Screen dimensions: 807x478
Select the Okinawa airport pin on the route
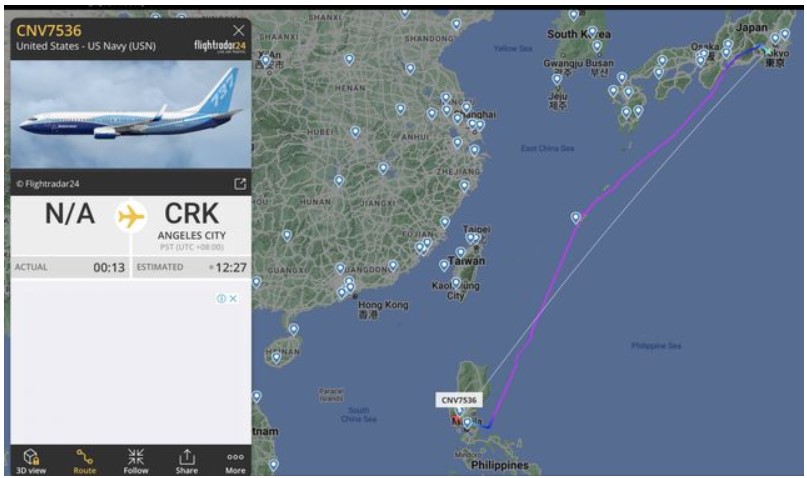click(576, 218)
